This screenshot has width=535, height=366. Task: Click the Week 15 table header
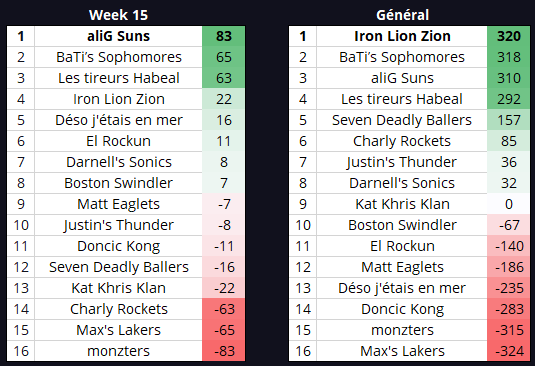[x=118, y=15]
